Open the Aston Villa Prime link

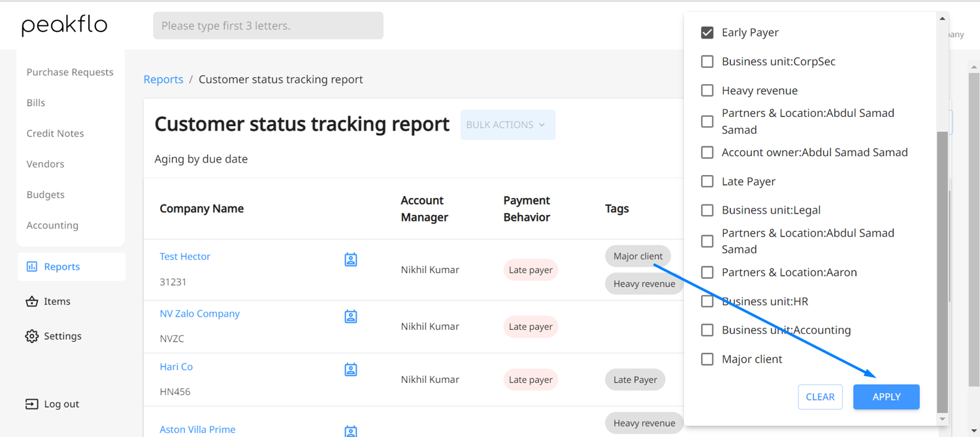click(x=197, y=429)
